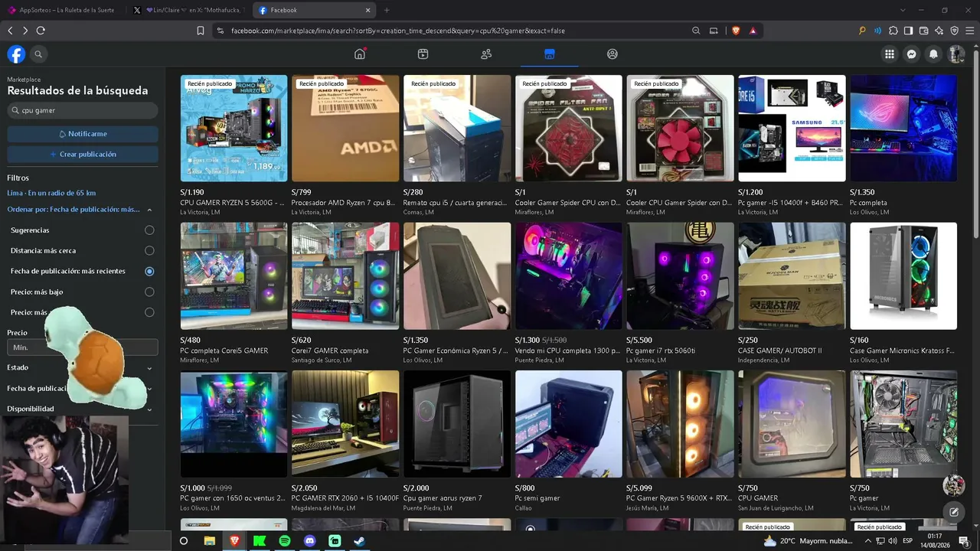Click the Marketplace search field 'cpu gamer'

coord(83,110)
